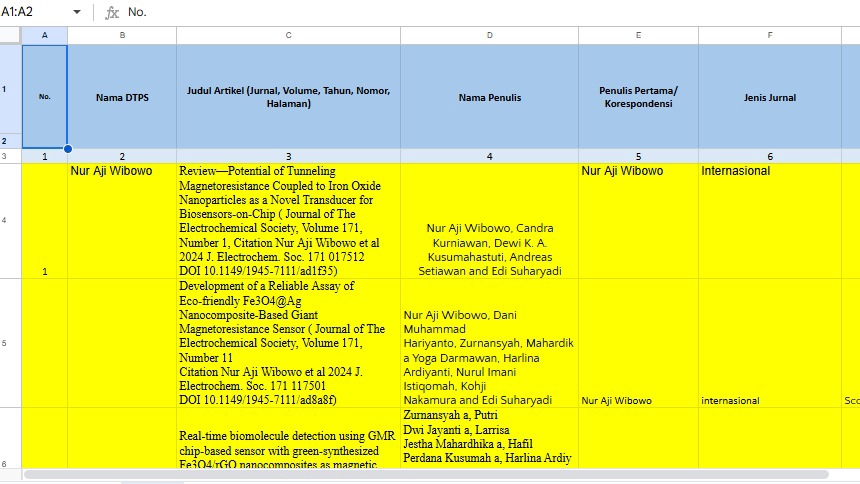Click the horizontal scrollbar at the bottom
Screen dimensions: 860x484
400,474
